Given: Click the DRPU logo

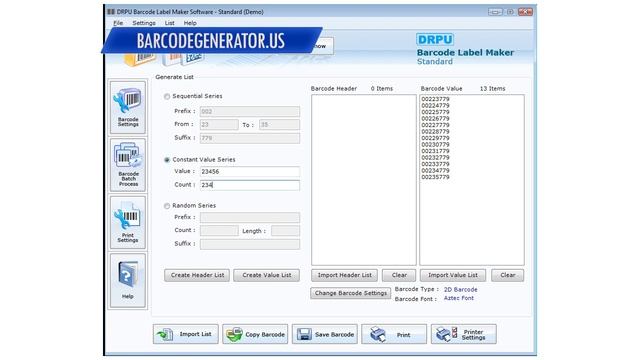Looking at the screenshot, I should coord(435,40).
